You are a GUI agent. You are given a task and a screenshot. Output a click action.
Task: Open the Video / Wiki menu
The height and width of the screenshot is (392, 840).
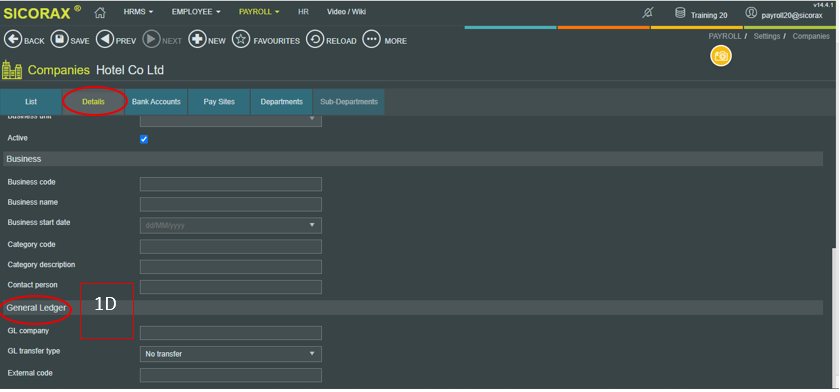point(347,12)
